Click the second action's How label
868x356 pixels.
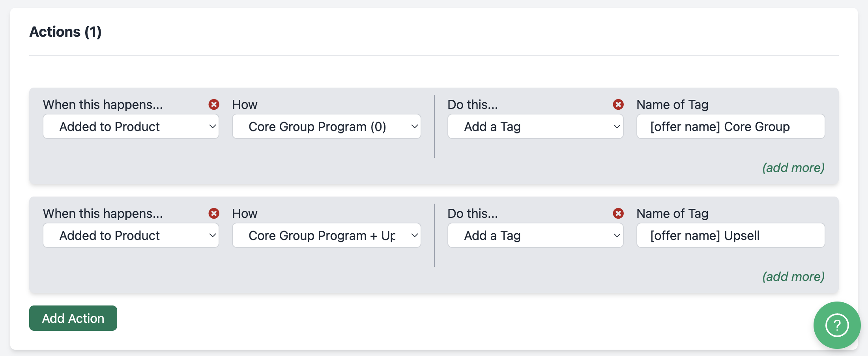click(245, 214)
